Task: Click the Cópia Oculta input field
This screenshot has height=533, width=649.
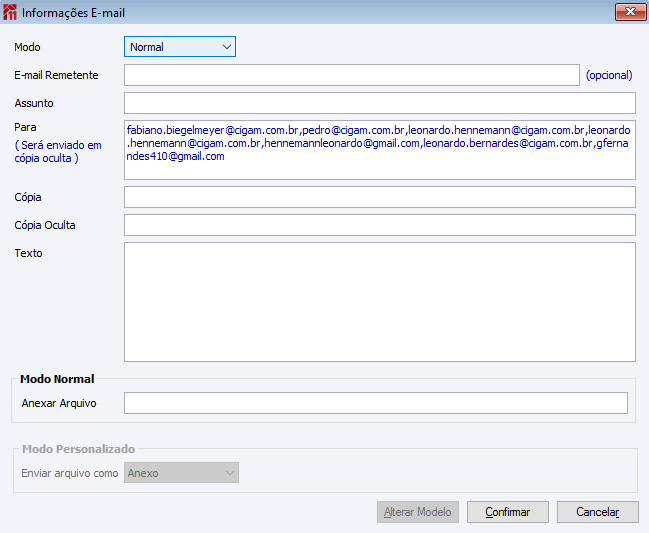Action: [380, 225]
